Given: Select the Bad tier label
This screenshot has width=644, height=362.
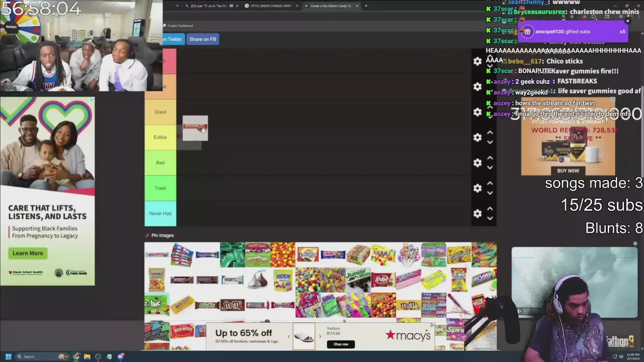Looking at the screenshot, I should coord(160,162).
